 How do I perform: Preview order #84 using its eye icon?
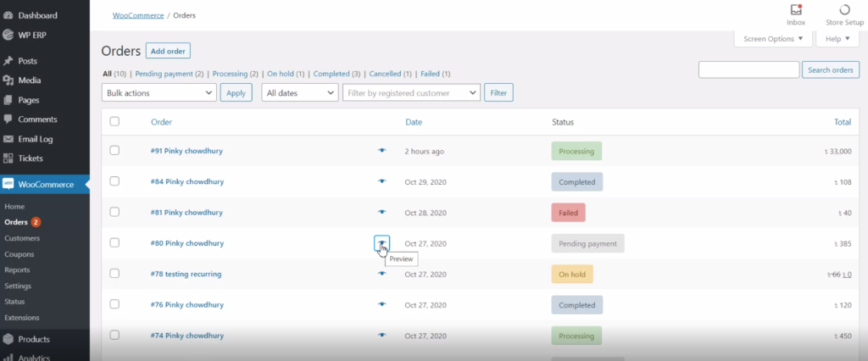[381, 181]
